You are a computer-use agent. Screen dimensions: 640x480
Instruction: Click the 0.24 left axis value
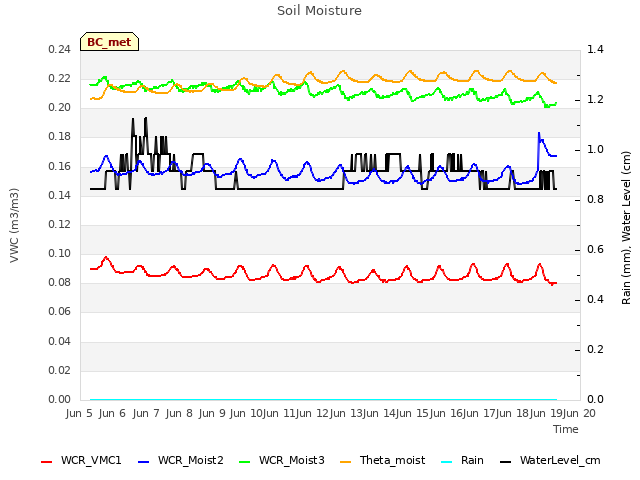coord(60,49)
